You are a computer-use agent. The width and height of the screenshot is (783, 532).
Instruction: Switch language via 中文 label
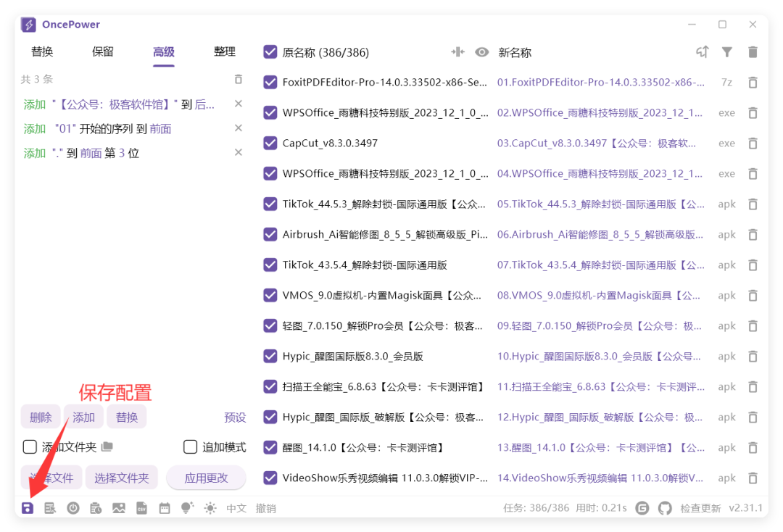[x=236, y=508]
